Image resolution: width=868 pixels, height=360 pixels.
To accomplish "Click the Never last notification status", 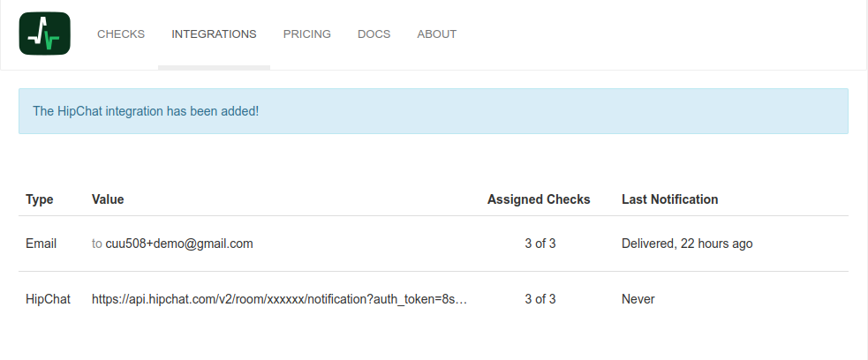I will tap(638, 299).
